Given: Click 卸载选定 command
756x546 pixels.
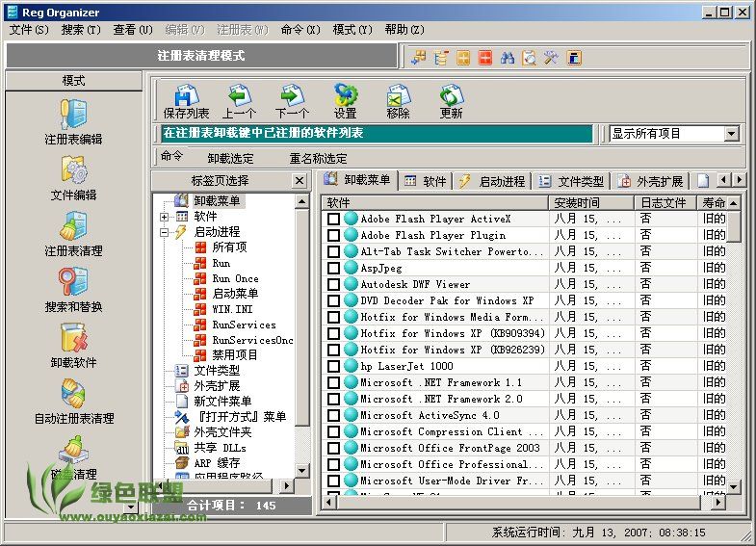Looking at the screenshot, I should pos(230,159).
